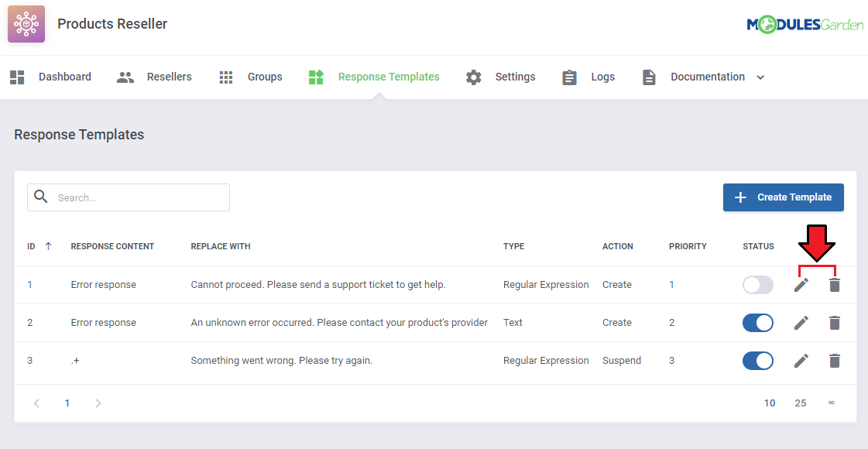868x449 pixels.
Task: Sort by Response Content column
Action: (112, 246)
